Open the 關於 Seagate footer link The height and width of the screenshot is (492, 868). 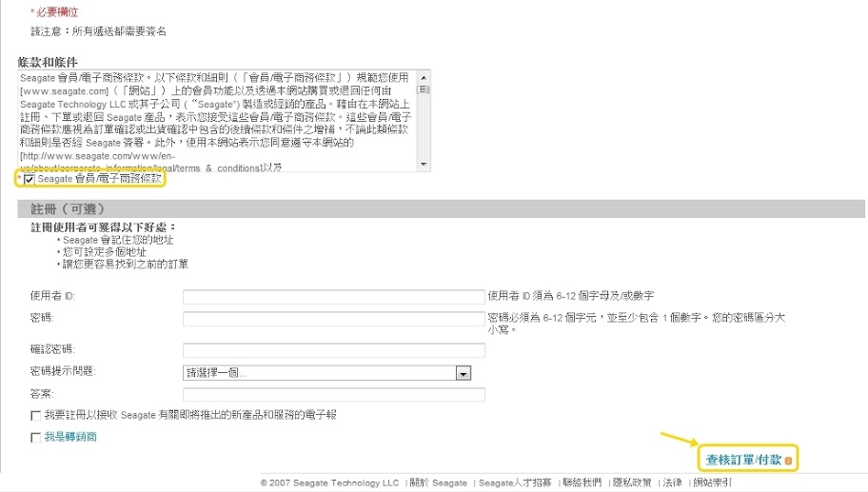439,483
